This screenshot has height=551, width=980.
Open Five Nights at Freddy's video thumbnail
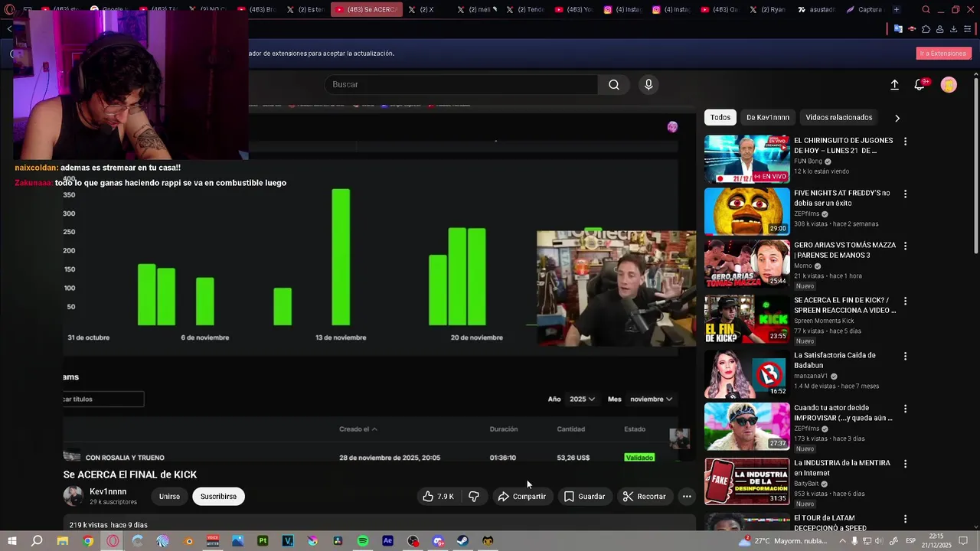(746, 211)
